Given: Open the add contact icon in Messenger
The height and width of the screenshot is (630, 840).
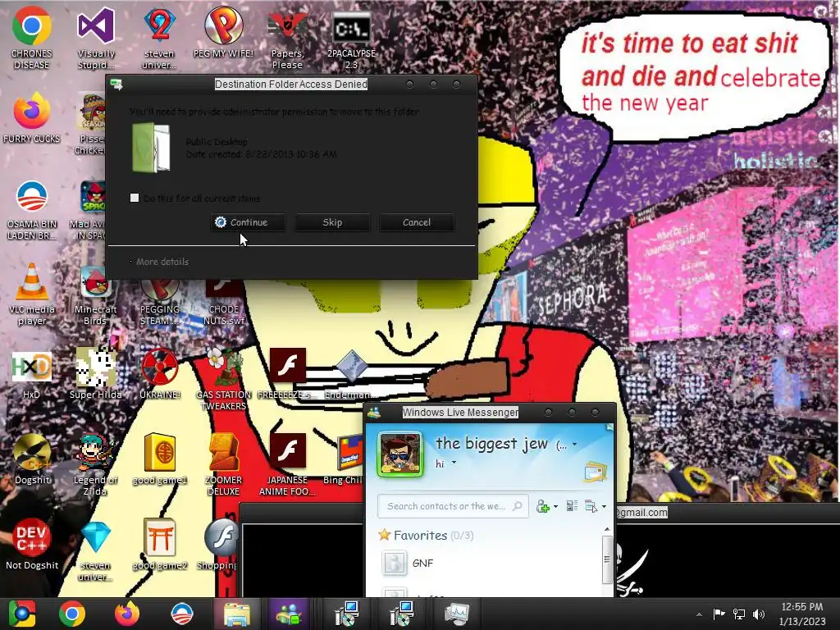Looking at the screenshot, I should (543, 506).
